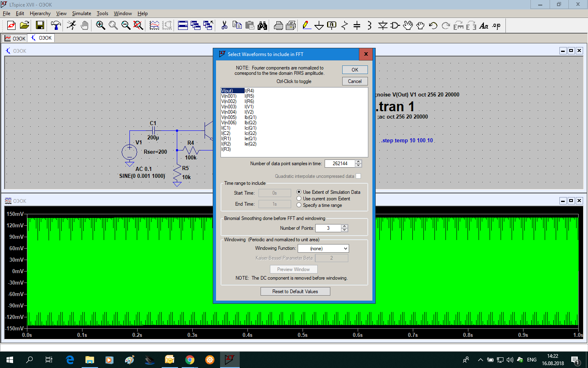Click the zoom out magnifier icon

[x=126, y=25]
